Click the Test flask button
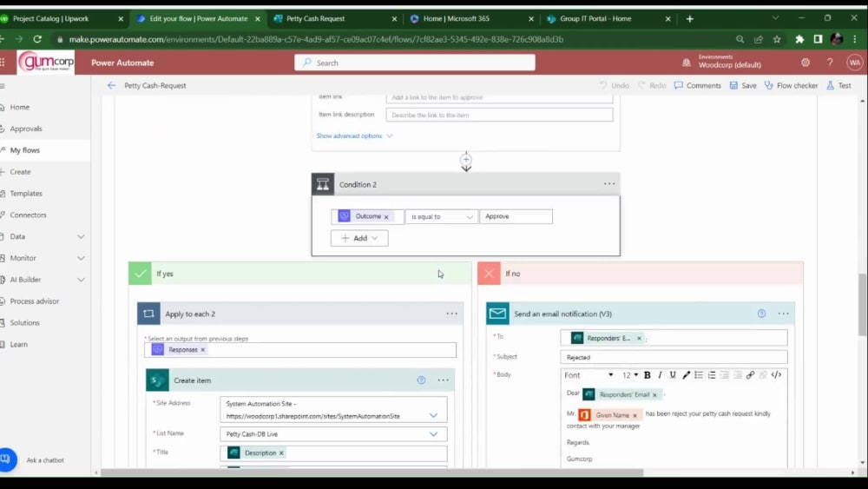This screenshot has height=489, width=868. pos(838,85)
